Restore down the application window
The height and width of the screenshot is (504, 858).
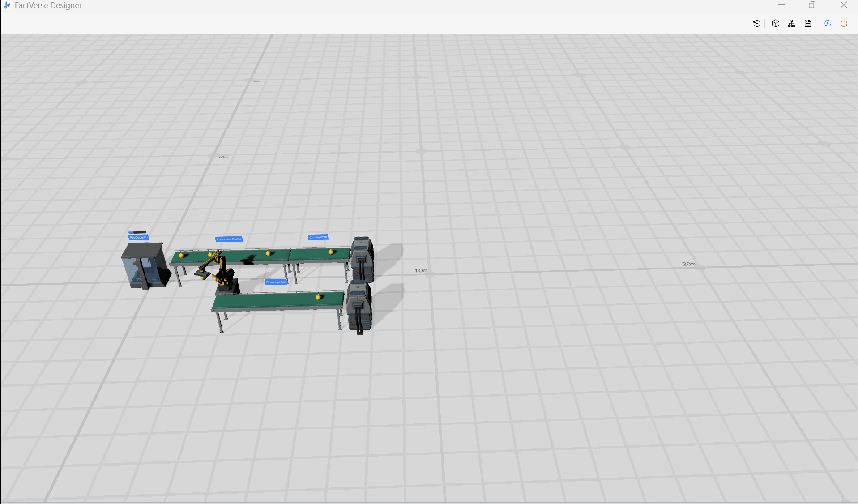(x=812, y=5)
